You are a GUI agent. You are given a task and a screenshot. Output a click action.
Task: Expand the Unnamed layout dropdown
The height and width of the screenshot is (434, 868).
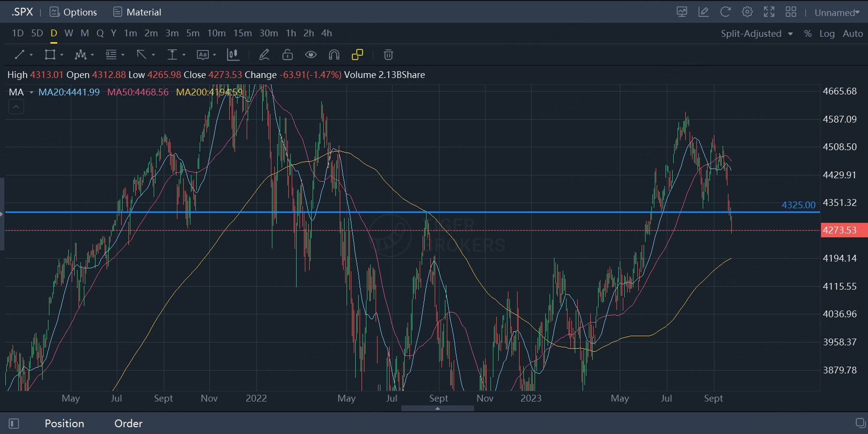coord(837,13)
